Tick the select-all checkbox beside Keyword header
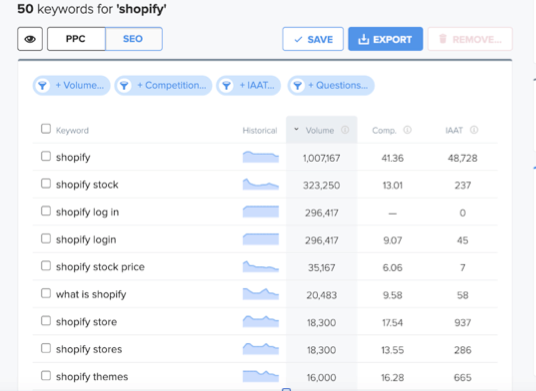Viewport: 536px width, 391px height. (x=46, y=129)
